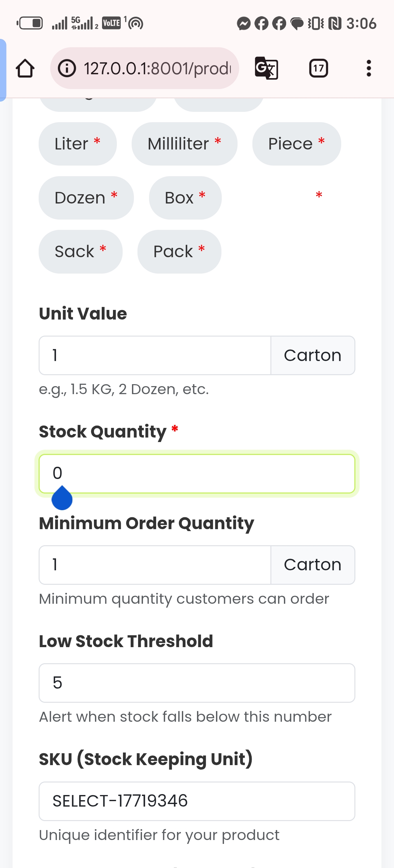Viewport: 394px width, 868px height.
Task: Select the Liter unit option
Action: point(78,144)
